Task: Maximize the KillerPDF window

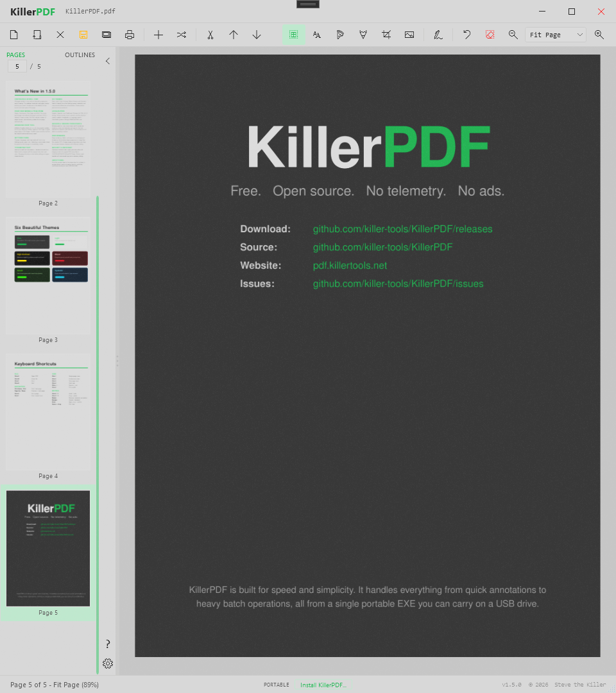Action: (572, 12)
